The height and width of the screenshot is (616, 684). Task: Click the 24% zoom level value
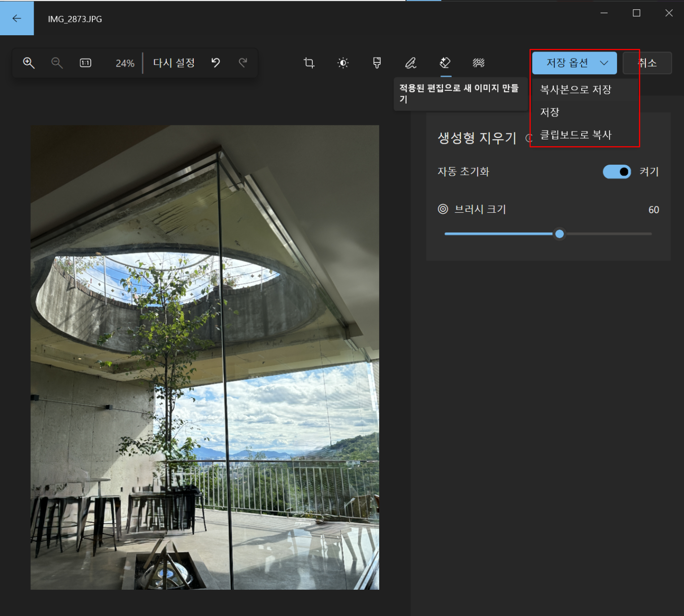(x=125, y=63)
